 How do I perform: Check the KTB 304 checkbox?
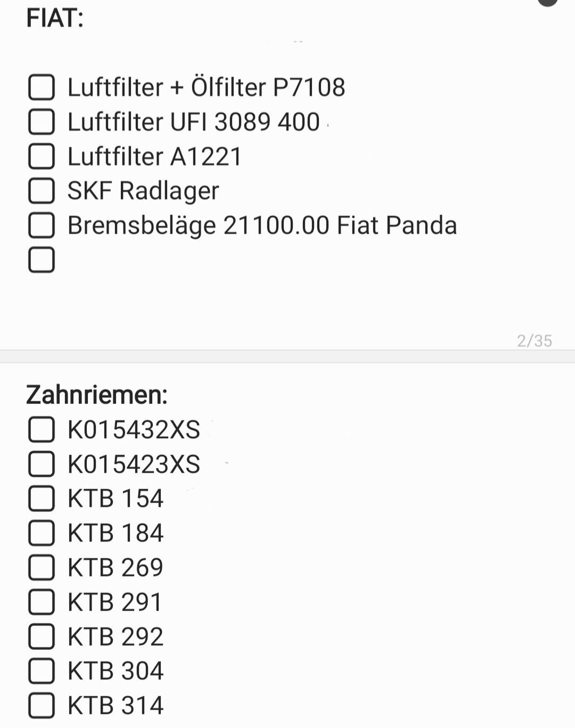[x=42, y=671]
